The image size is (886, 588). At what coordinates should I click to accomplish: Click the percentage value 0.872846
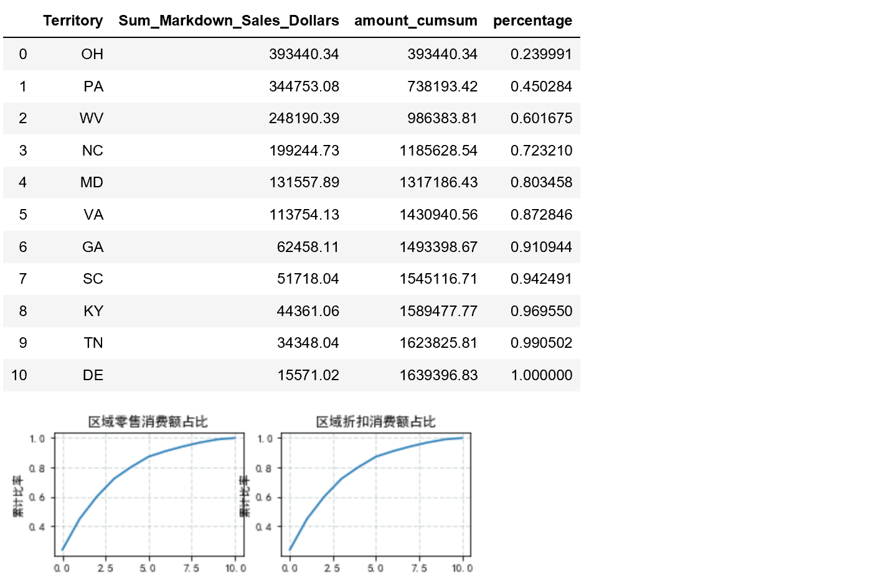[541, 215]
